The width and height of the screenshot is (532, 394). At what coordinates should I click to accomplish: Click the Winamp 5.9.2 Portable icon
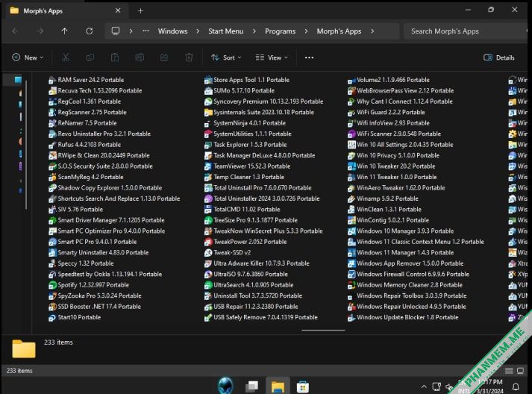(351, 199)
